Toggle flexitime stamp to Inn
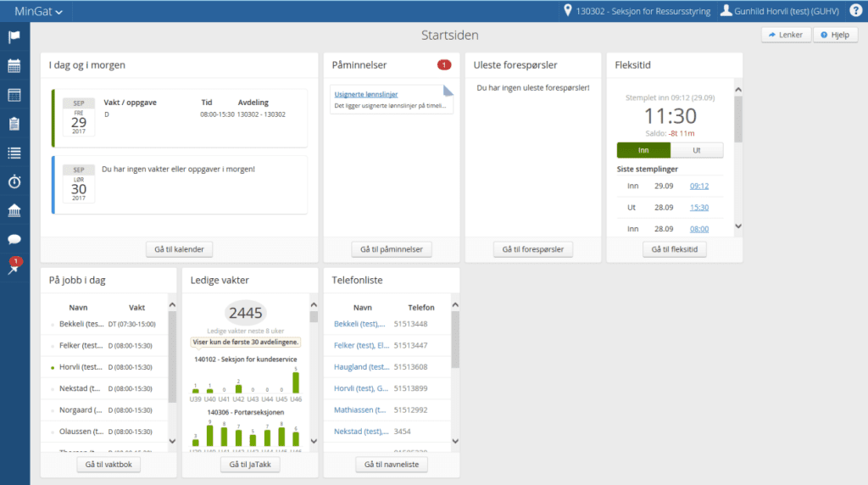 [643, 150]
